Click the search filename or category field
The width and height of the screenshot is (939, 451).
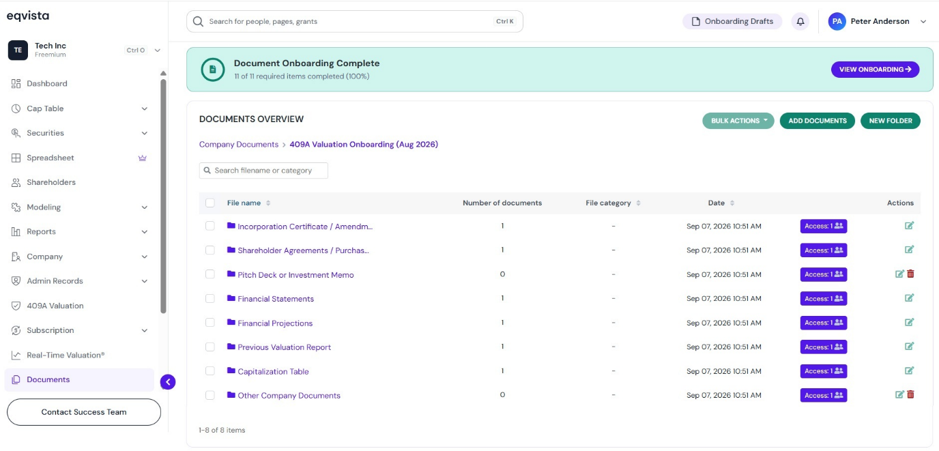click(x=263, y=171)
